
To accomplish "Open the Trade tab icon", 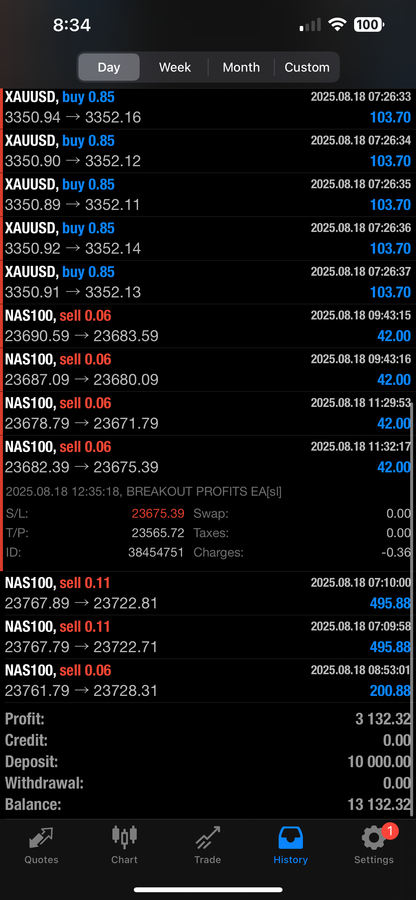I will (208, 837).
